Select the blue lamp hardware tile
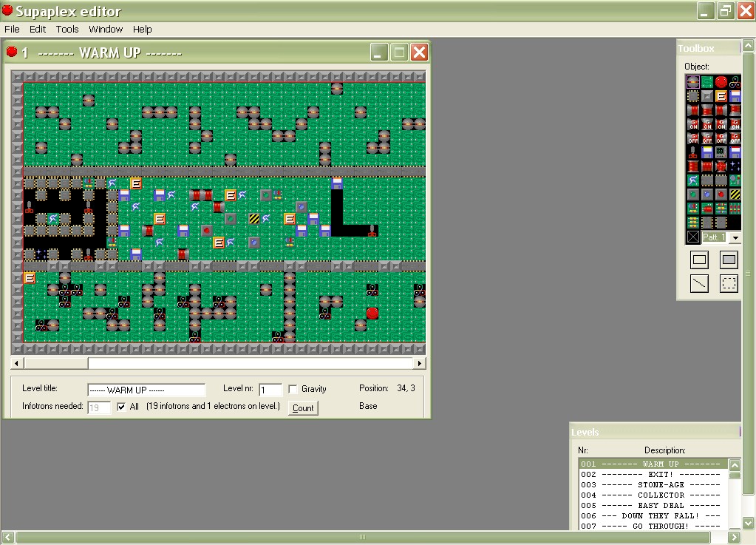 706,194
